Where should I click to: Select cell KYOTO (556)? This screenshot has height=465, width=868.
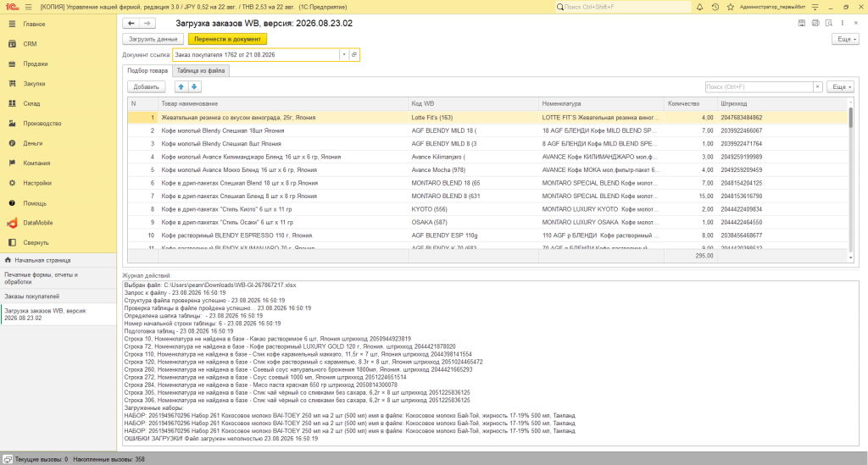point(473,209)
